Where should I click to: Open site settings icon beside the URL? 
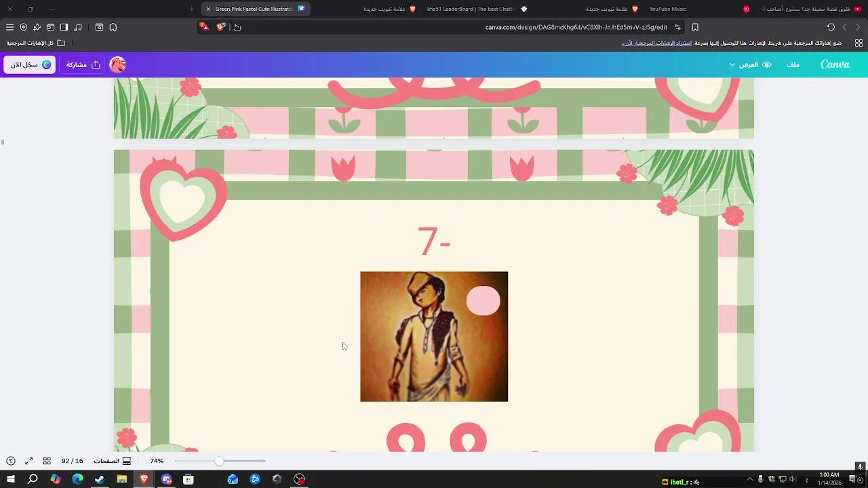pos(677,27)
